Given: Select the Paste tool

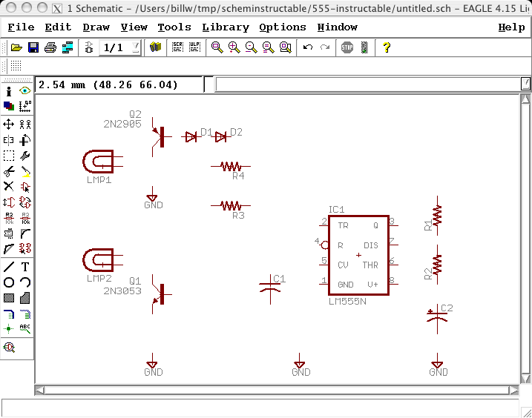Looking at the screenshot, I should 25,171.
